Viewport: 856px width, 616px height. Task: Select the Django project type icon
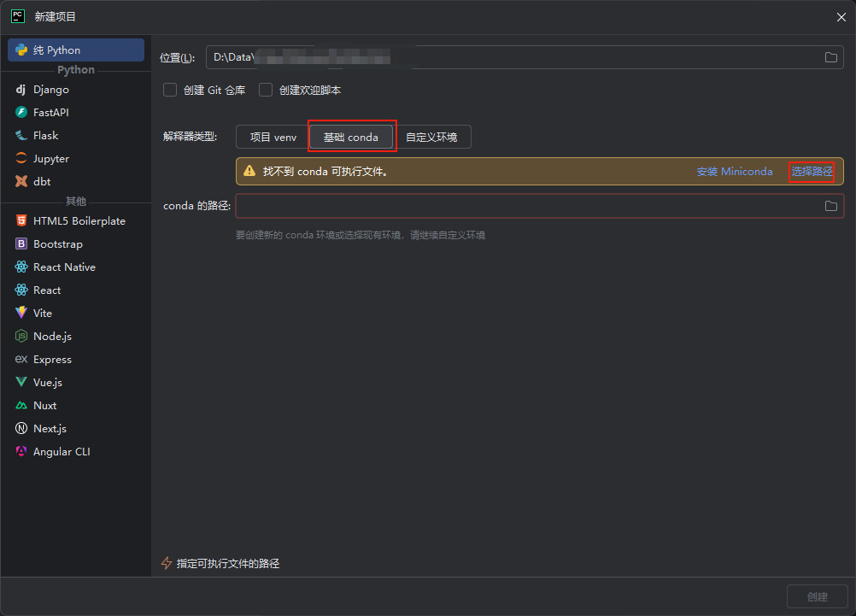click(x=21, y=89)
